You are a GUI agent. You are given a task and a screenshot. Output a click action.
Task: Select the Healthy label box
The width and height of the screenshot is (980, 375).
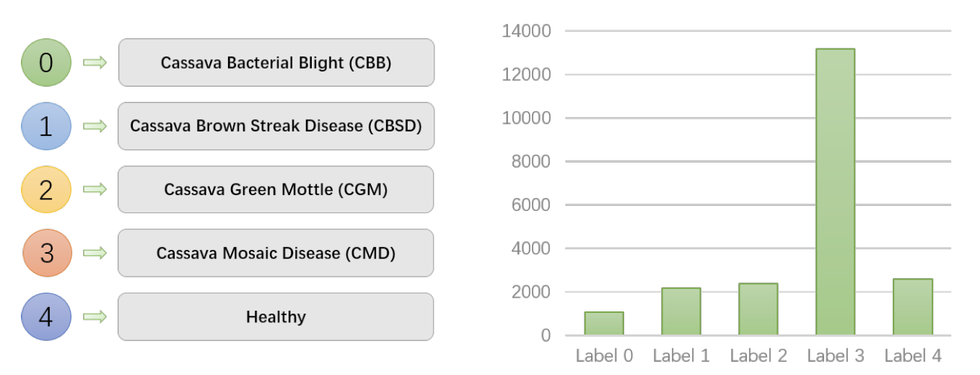(x=276, y=316)
